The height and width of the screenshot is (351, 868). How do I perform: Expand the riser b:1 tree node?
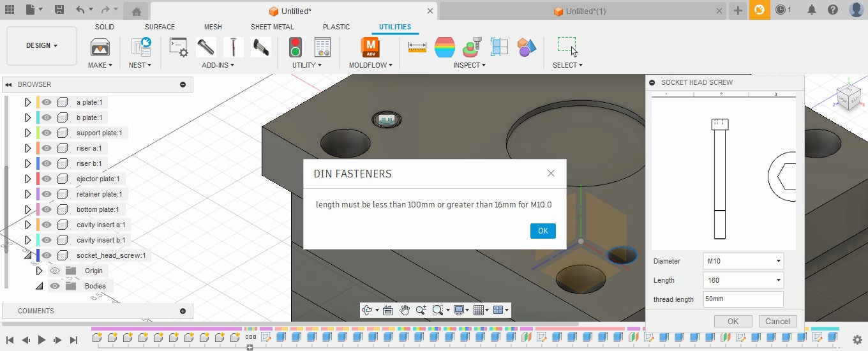pos(27,163)
